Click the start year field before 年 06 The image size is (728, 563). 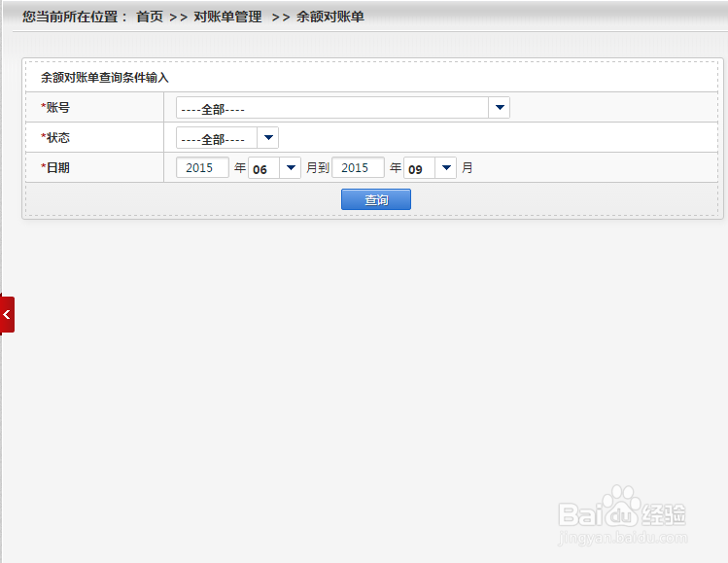tap(202, 167)
